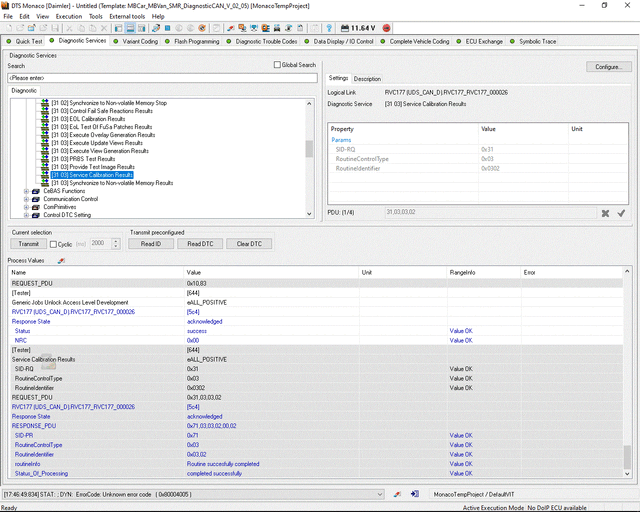Switch to the Symbolic Trace tab

tap(533, 41)
